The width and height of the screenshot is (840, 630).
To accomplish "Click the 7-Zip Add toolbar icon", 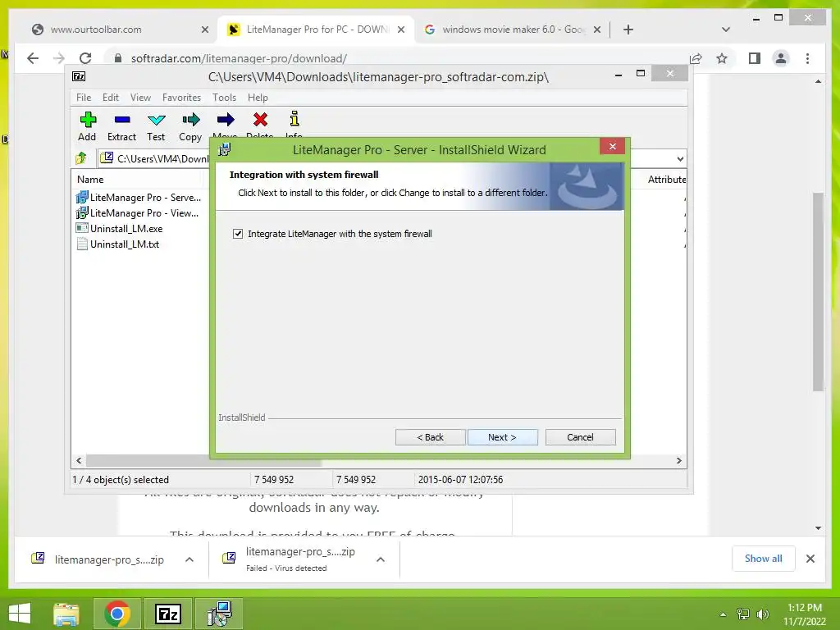I will click(88, 120).
